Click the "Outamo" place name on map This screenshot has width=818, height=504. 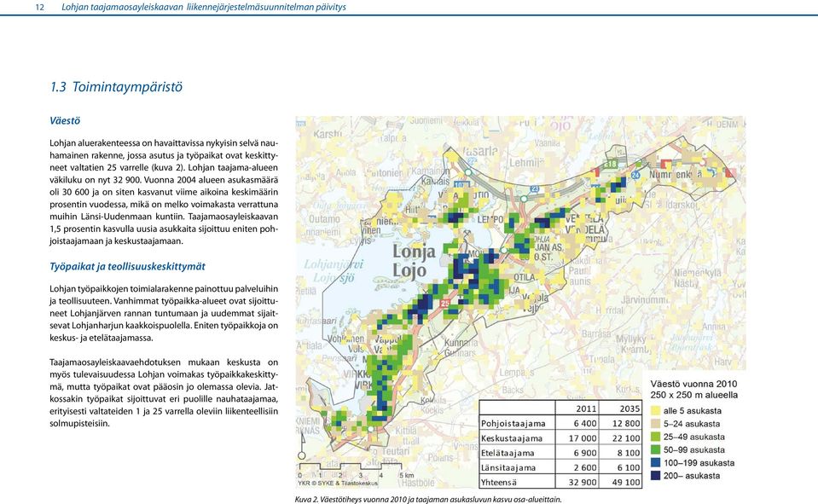coord(324,218)
